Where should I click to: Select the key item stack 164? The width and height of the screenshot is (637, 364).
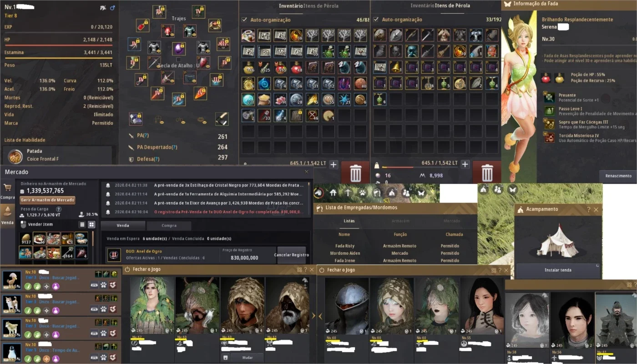tap(67, 253)
